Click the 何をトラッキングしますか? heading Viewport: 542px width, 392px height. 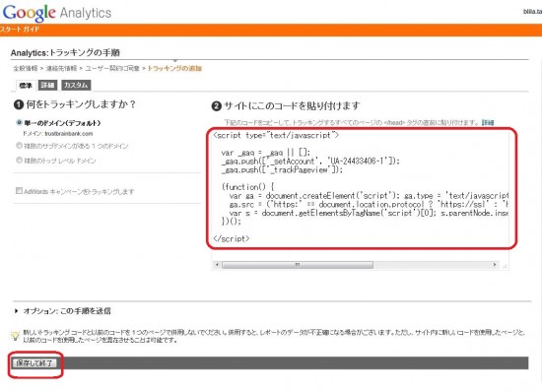pyautogui.click(x=81, y=104)
